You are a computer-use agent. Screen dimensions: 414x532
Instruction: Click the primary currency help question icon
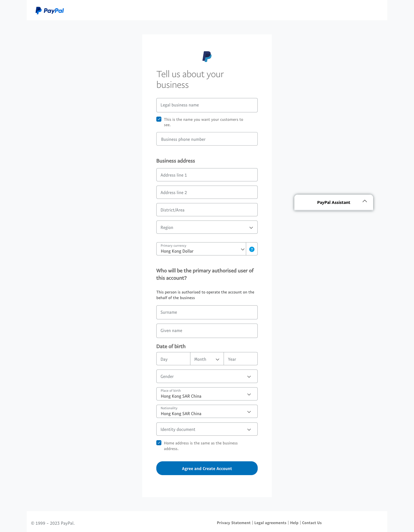point(252,249)
